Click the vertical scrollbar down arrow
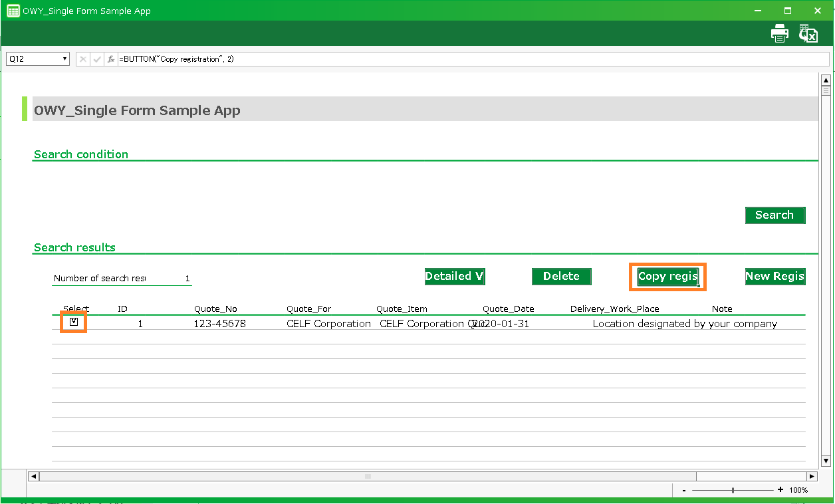 coord(826,461)
